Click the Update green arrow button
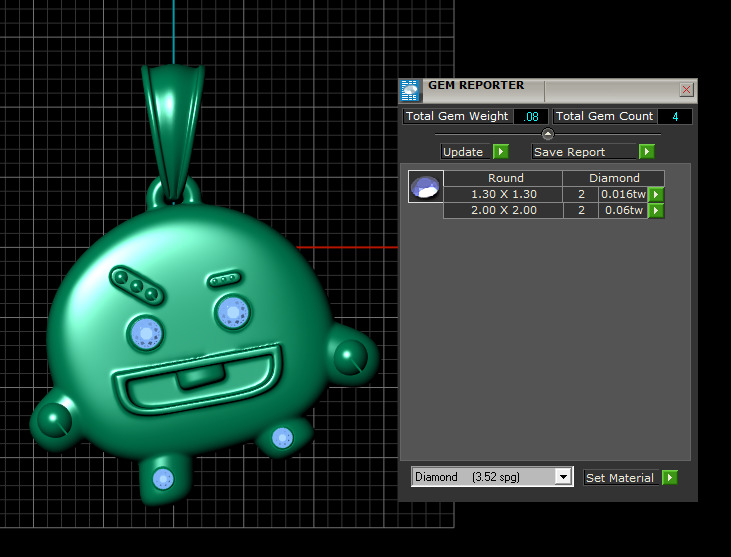Viewport: 731px width, 557px height. 501,151
